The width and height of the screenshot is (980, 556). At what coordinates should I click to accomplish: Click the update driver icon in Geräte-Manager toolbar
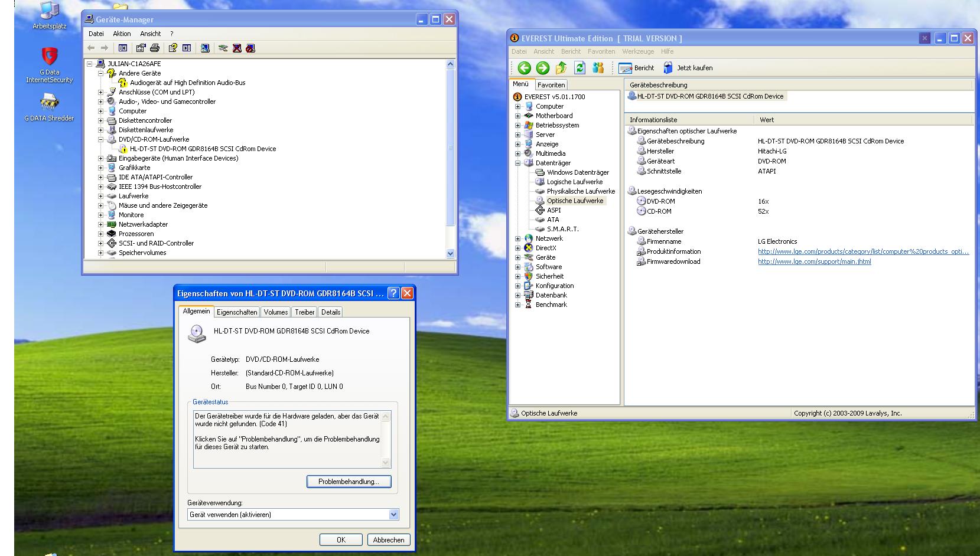[x=223, y=48]
